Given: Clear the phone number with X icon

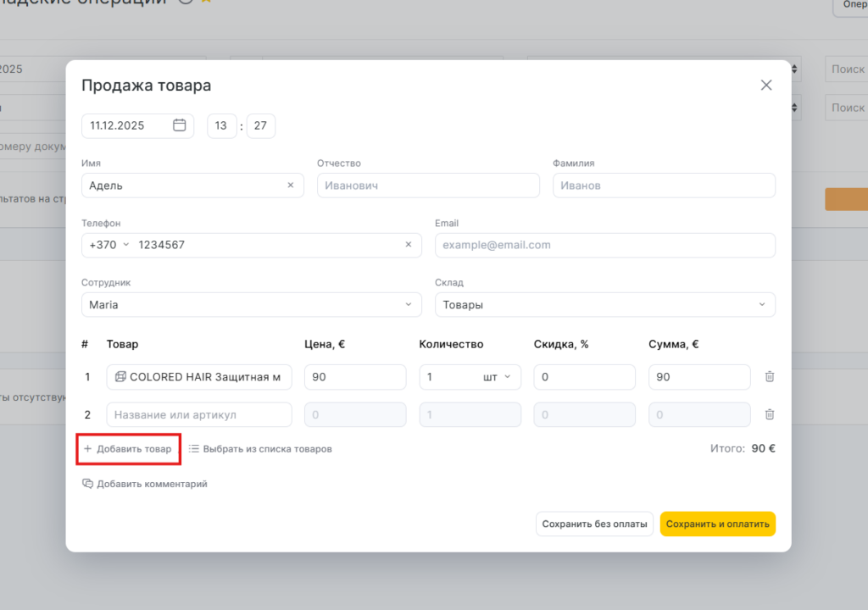Looking at the screenshot, I should (x=408, y=245).
